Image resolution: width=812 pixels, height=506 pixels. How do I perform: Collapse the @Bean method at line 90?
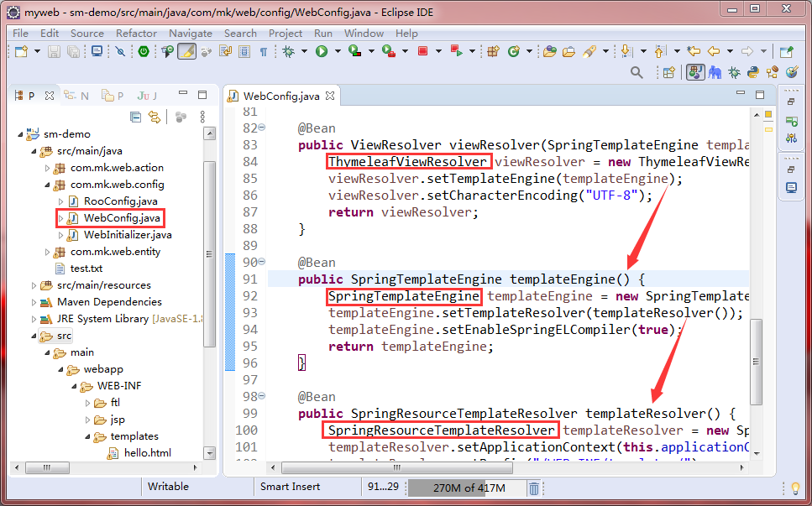click(x=262, y=262)
